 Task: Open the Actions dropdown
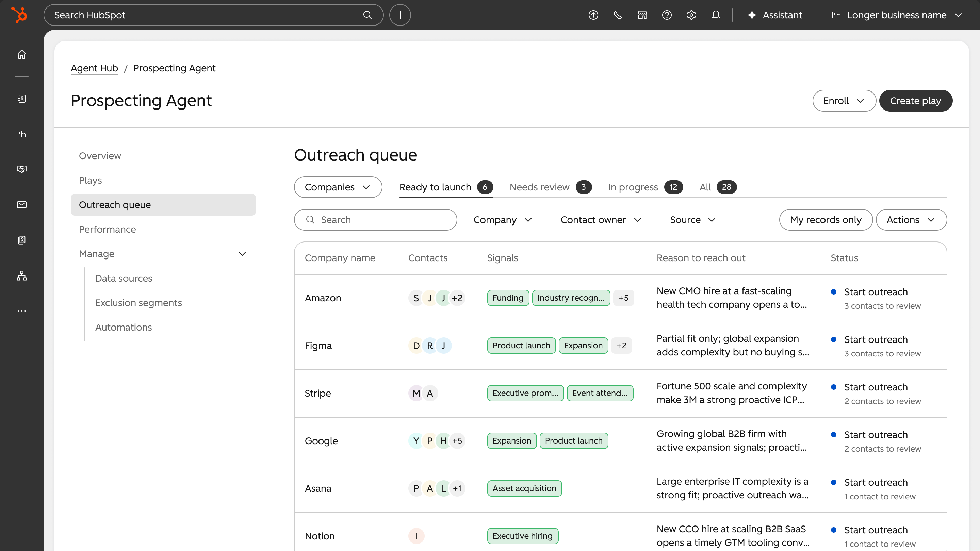point(911,220)
